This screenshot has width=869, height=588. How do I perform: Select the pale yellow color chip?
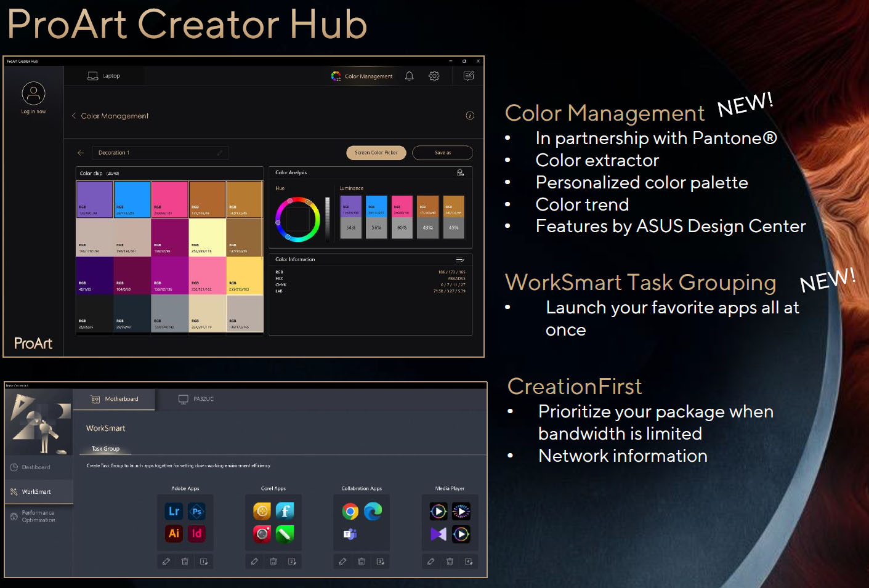(x=208, y=238)
